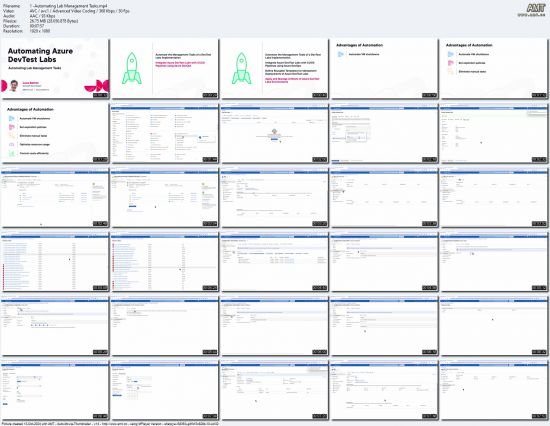Click the pink logo shapes on the title slide
The image size is (550, 426).
coord(96,86)
